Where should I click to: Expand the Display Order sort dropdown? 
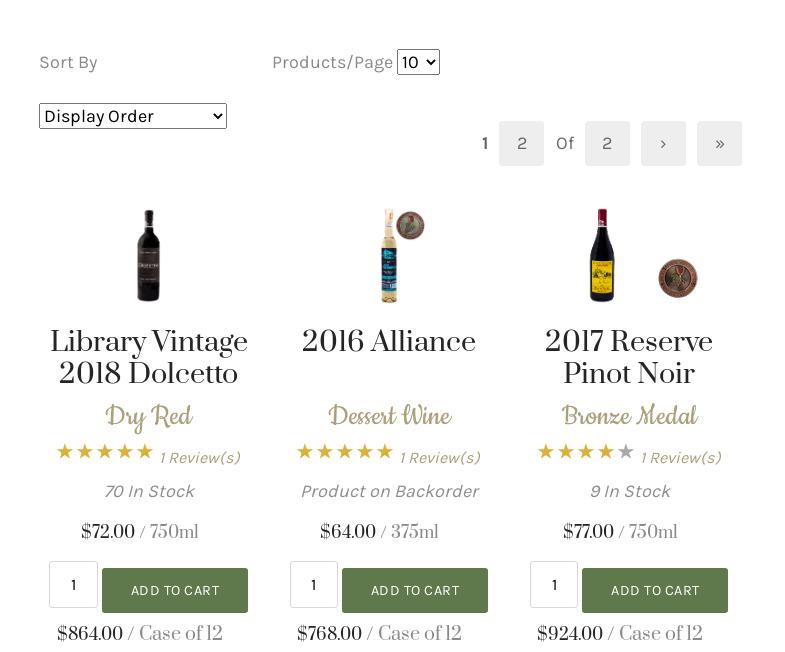tap(133, 116)
